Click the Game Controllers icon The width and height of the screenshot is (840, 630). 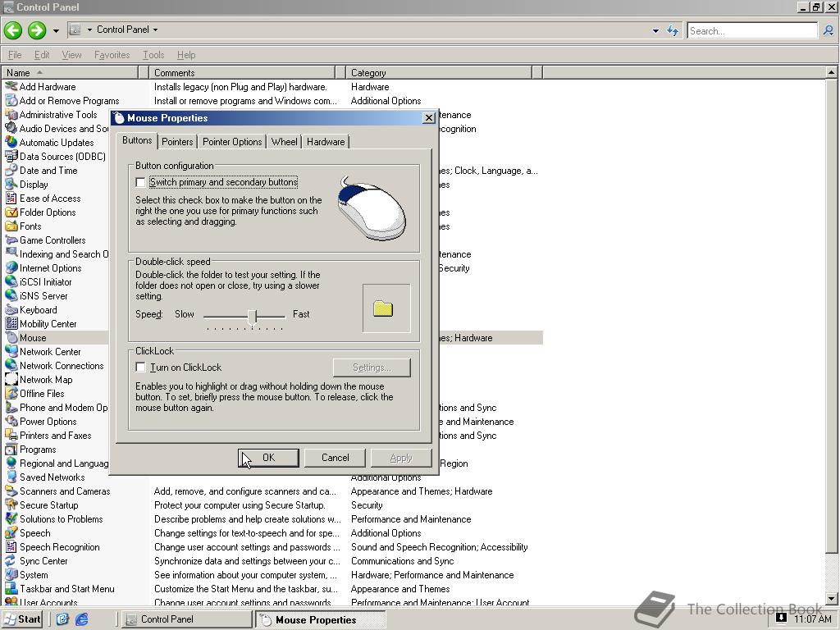coord(11,240)
